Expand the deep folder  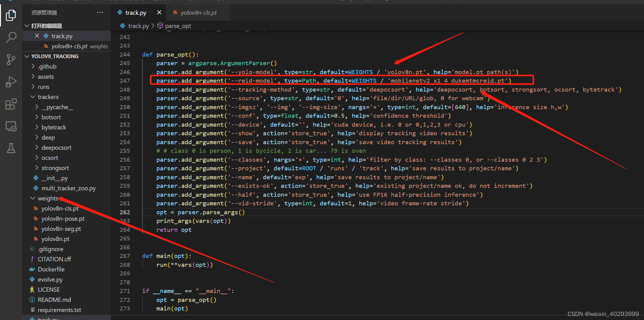click(48, 137)
